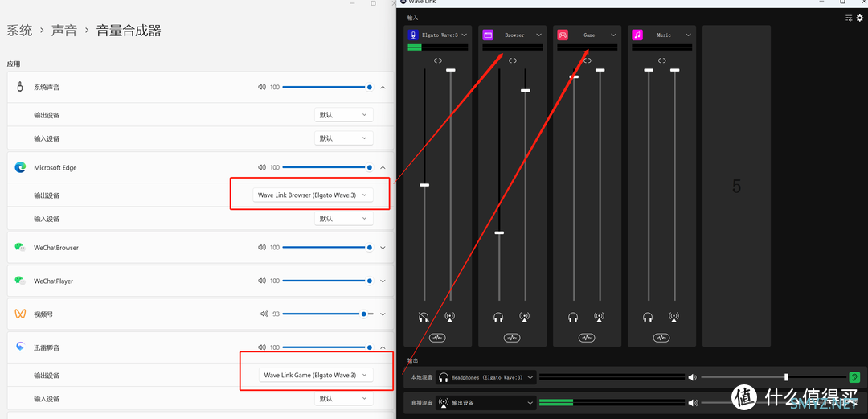Viewport: 868px width, 419px height.
Task: Open the 直播混音 输出设备 selector
Action: [486, 402]
